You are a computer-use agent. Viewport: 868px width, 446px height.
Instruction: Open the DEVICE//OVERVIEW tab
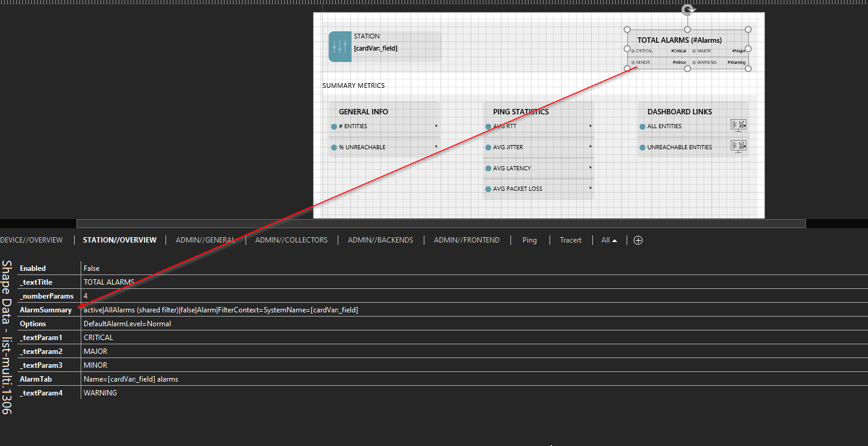click(31, 240)
